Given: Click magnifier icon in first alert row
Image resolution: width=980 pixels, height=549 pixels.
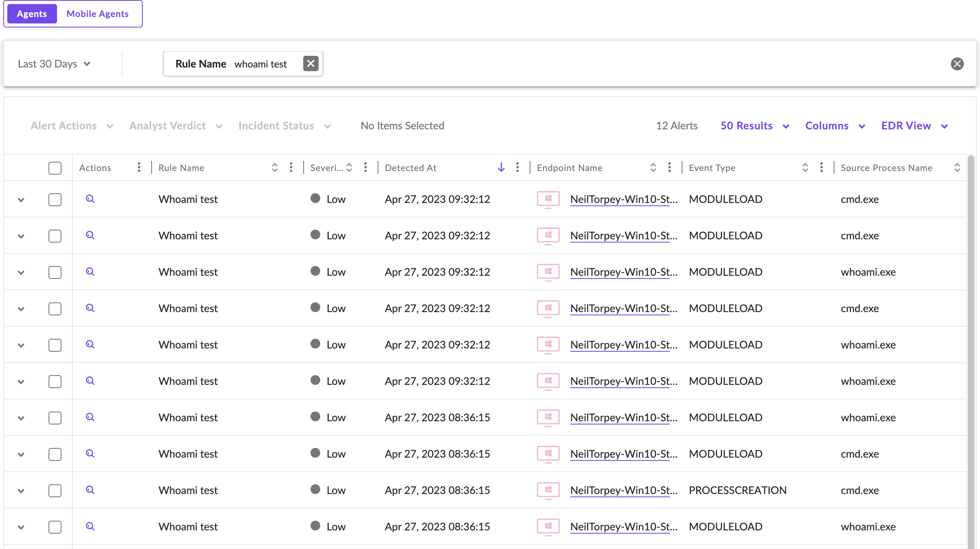Looking at the screenshot, I should coord(90,199).
